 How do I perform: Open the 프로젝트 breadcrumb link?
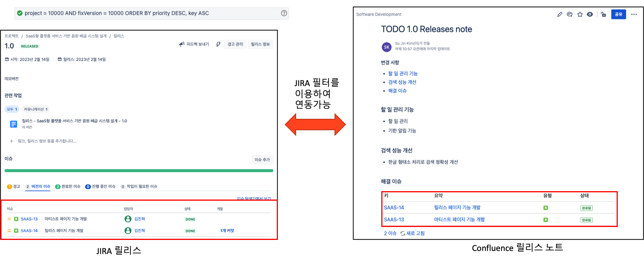[11, 36]
